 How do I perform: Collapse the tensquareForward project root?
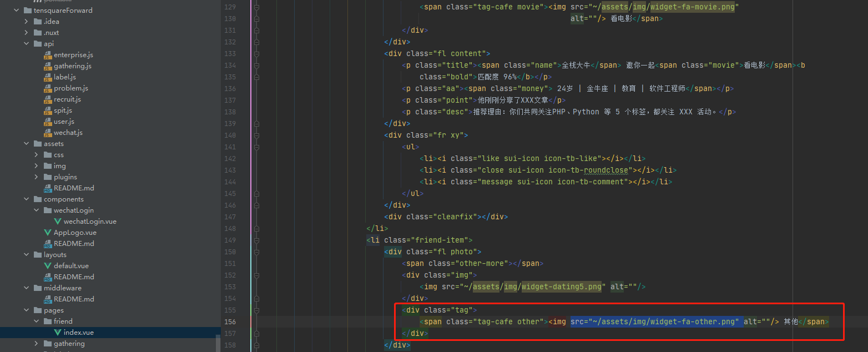pyautogui.click(x=17, y=11)
